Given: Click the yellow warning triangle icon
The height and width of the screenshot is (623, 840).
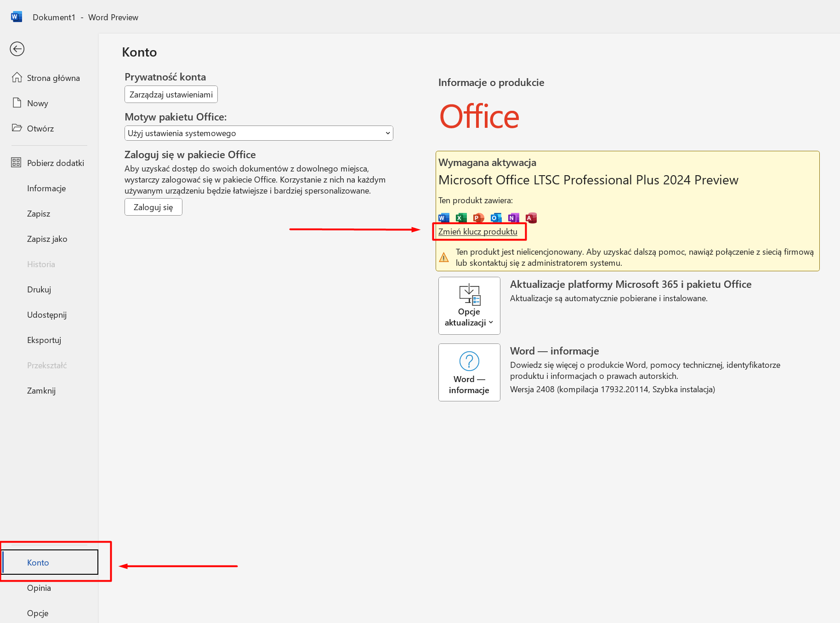Looking at the screenshot, I should (x=444, y=257).
